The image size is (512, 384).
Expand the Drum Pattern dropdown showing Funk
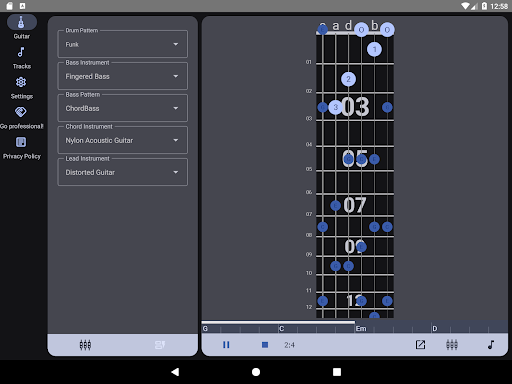[x=123, y=44]
